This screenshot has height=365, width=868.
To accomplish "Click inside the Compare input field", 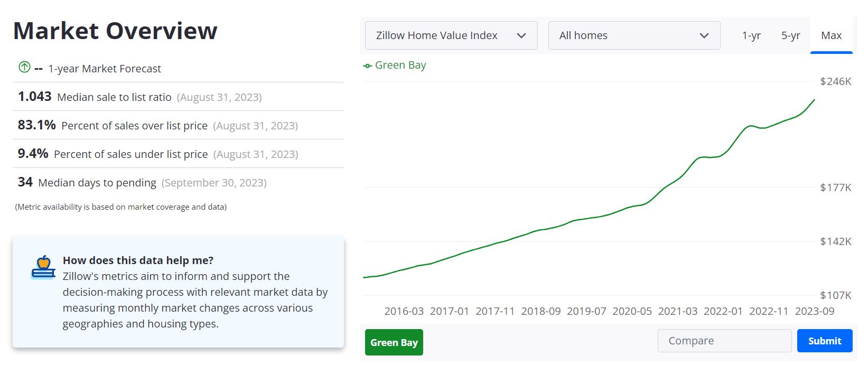I will pyautogui.click(x=724, y=341).
